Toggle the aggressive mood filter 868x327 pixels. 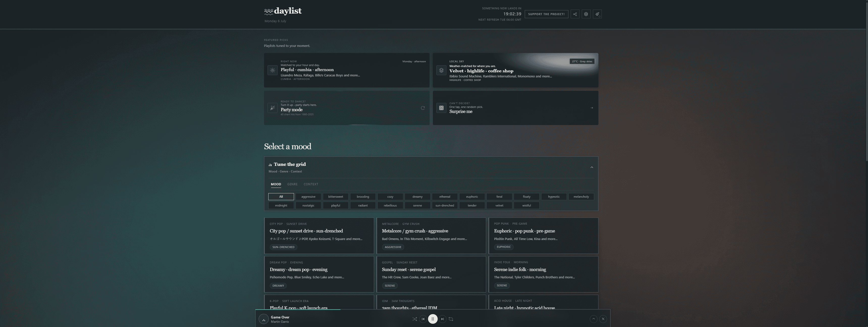click(308, 197)
